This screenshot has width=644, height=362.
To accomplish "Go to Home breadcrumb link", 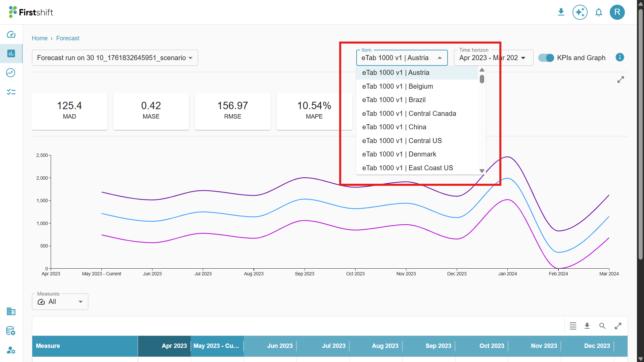I will click(40, 38).
